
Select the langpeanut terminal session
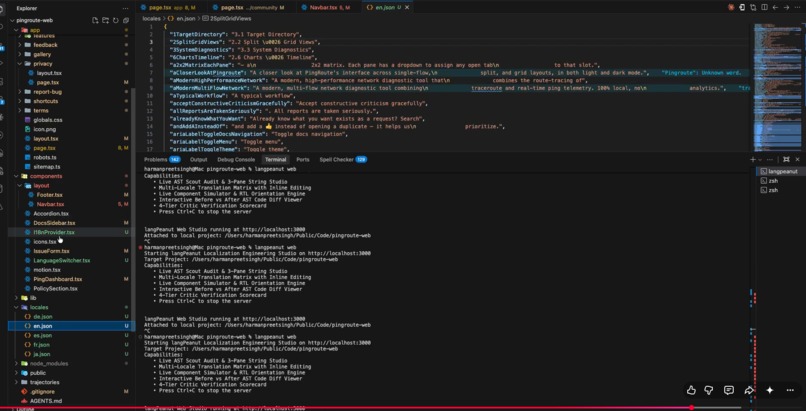[778, 172]
